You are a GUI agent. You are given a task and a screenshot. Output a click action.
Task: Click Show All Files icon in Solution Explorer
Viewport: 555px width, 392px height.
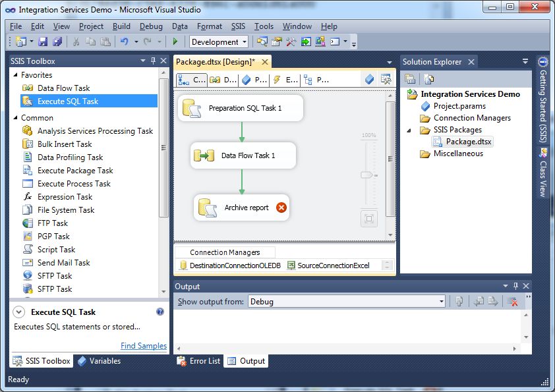(x=428, y=79)
